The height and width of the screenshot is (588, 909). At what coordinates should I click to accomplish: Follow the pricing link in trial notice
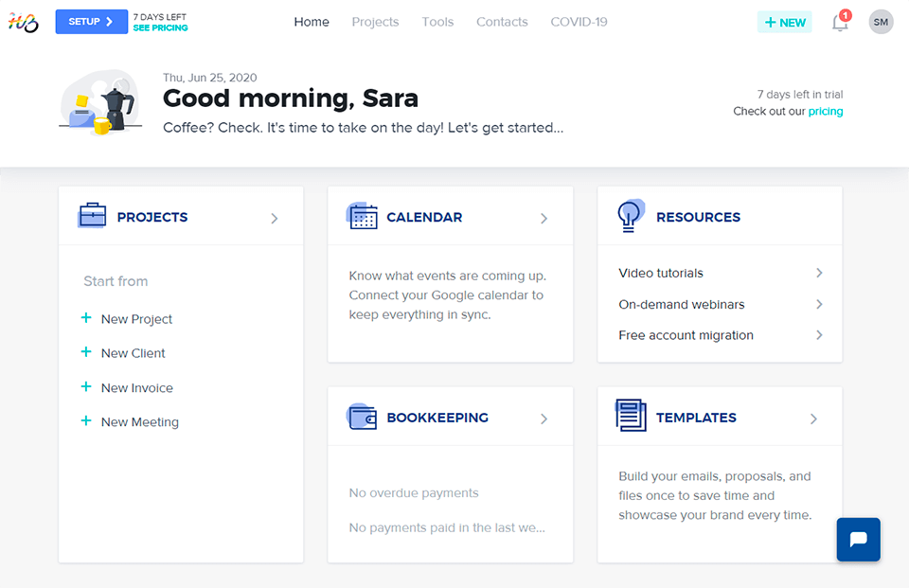[825, 111]
